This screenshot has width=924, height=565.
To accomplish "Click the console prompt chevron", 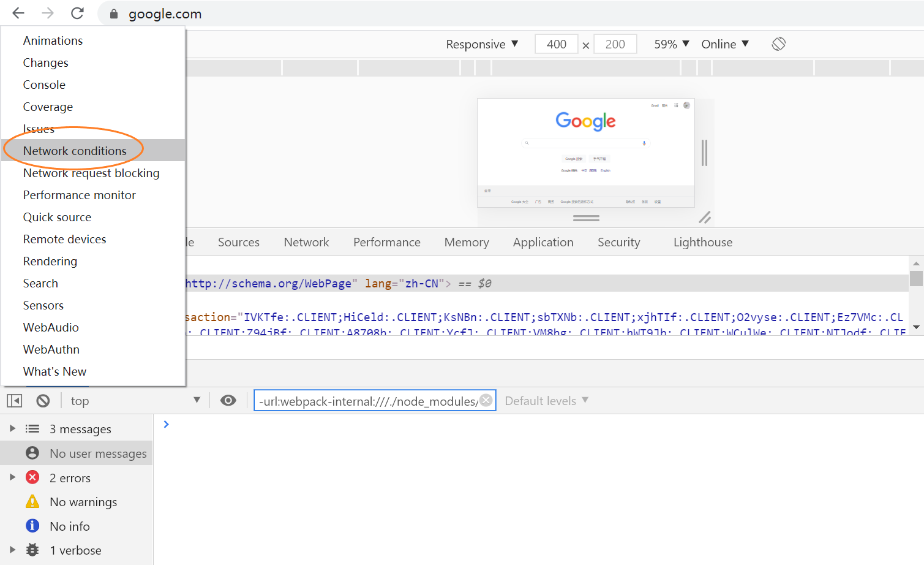I will click(166, 424).
